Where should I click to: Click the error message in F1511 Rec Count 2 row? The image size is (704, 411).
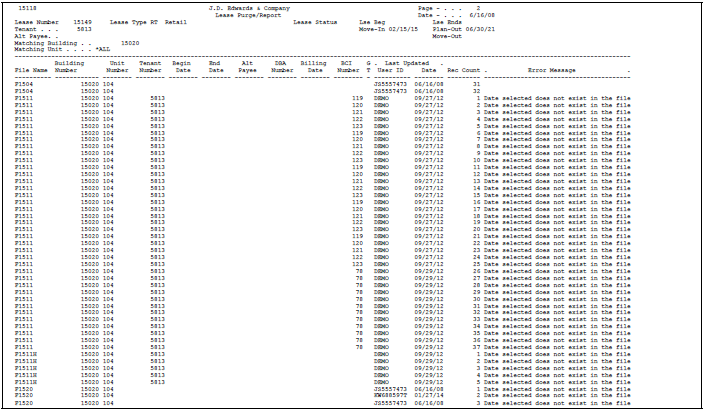557,105
